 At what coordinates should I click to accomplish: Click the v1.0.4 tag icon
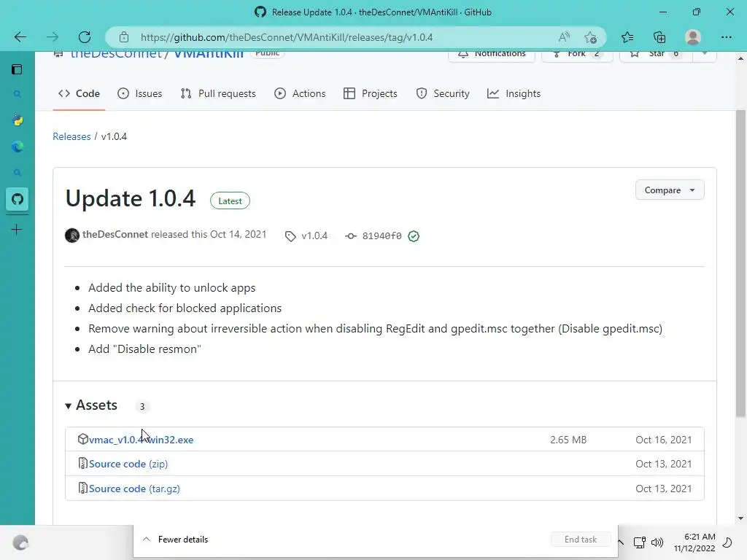coord(290,236)
